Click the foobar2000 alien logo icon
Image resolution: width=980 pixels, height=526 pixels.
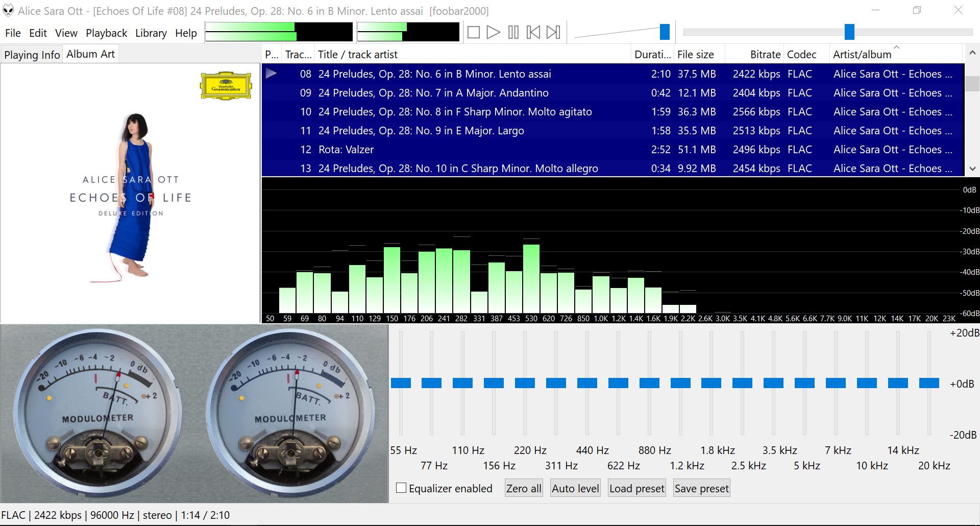point(8,10)
